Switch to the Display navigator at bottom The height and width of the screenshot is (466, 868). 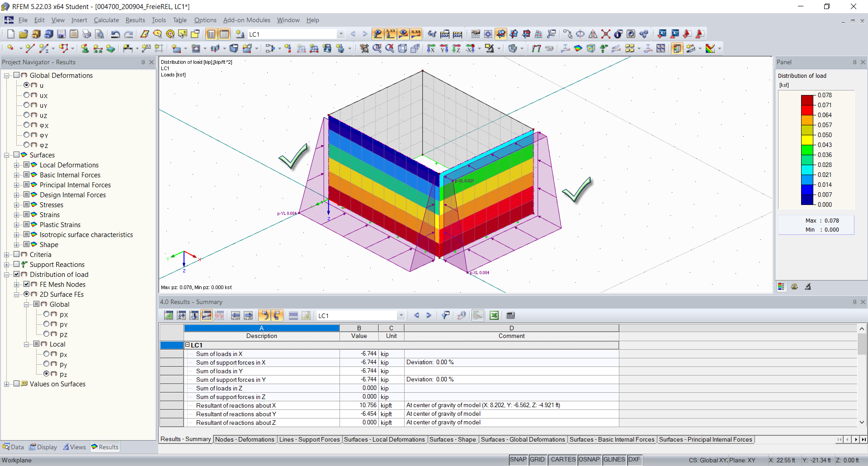[x=43, y=447]
